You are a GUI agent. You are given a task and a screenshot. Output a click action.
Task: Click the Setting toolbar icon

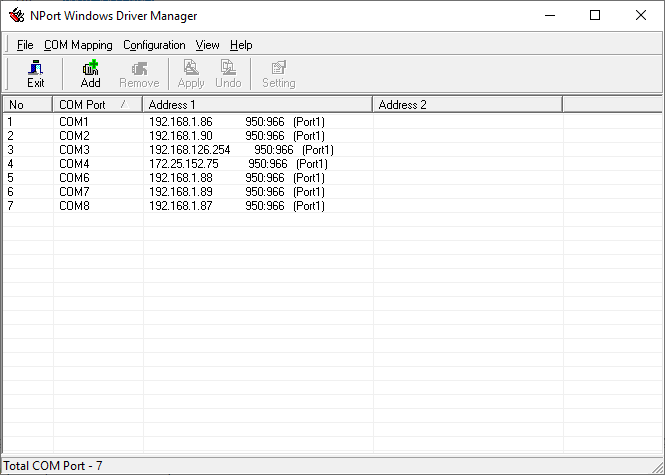pos(279,74)
